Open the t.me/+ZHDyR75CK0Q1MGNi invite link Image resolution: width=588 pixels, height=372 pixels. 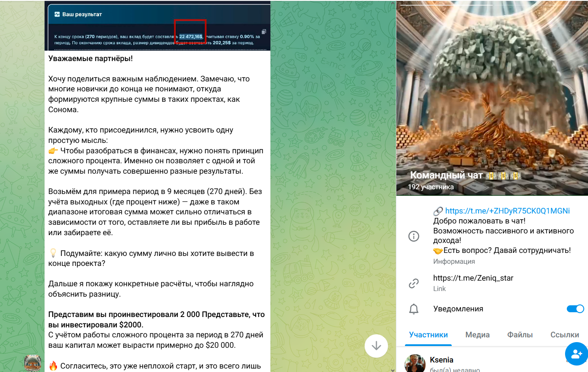507,211
